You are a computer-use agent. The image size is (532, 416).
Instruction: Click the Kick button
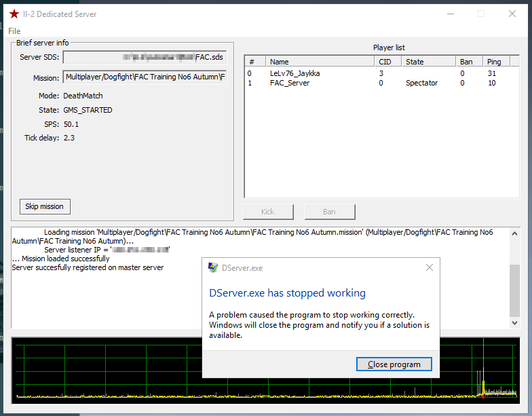click(x=268, y=212)
